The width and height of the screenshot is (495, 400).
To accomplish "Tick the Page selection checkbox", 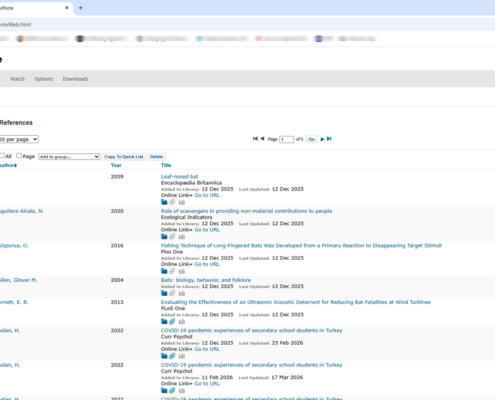I will (19, 156).
